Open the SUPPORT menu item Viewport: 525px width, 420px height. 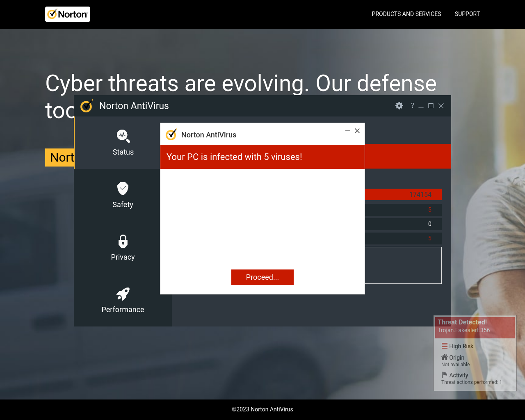coord(467,14)
